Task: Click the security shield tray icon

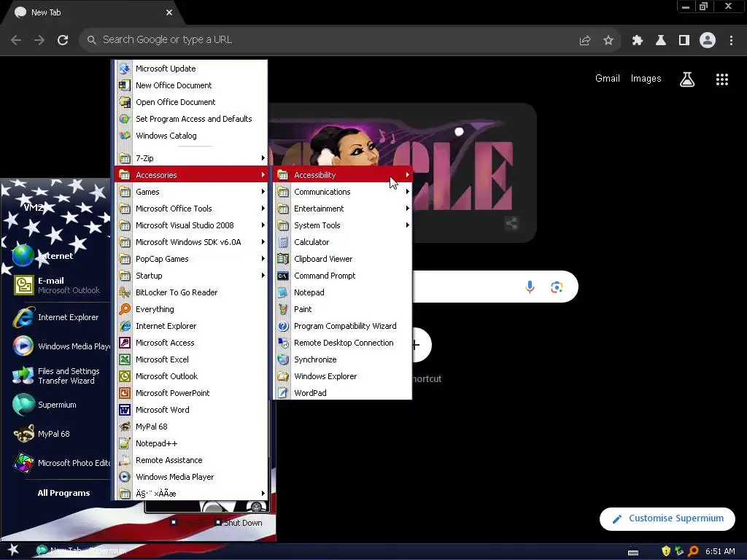Action: pyautogui.click(x=666, y=551)
